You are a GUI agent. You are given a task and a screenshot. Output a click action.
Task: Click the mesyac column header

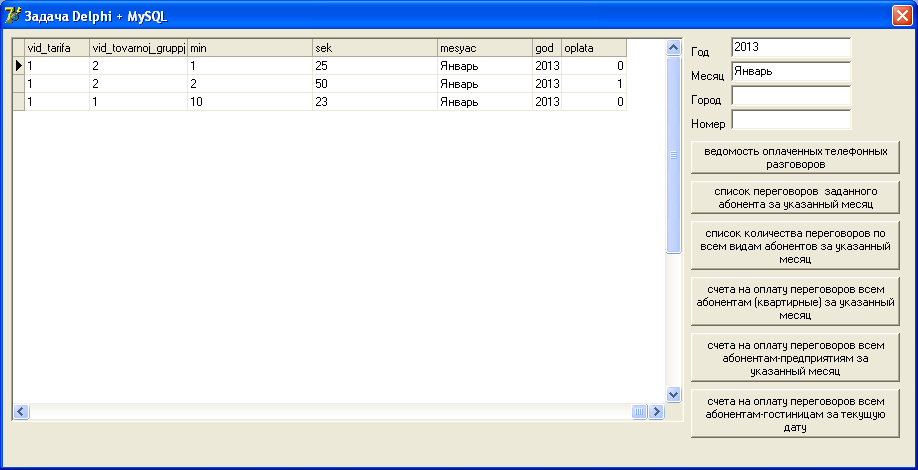(485, 48)
